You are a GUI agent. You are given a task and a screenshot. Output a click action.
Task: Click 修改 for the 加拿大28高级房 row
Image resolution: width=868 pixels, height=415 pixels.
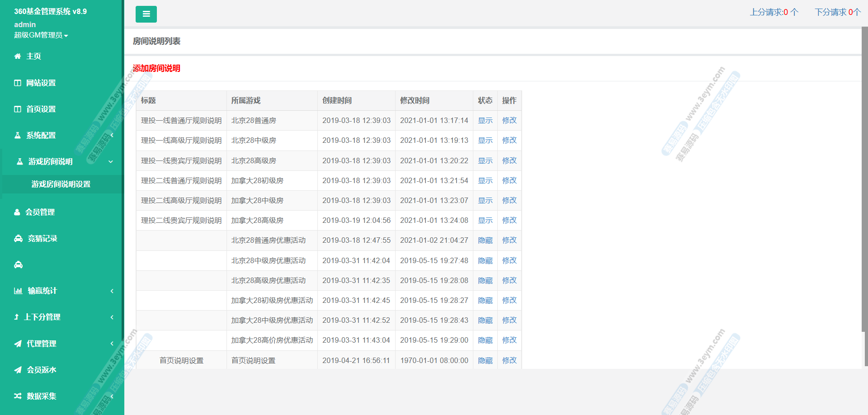[509, 220]
